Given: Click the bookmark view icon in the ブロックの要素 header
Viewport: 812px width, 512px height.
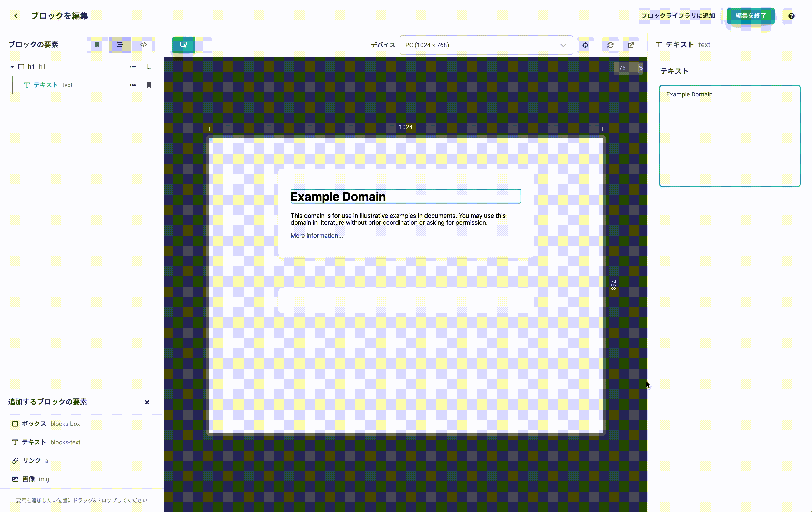Looking at the screenshot, I should pos(97,45).
